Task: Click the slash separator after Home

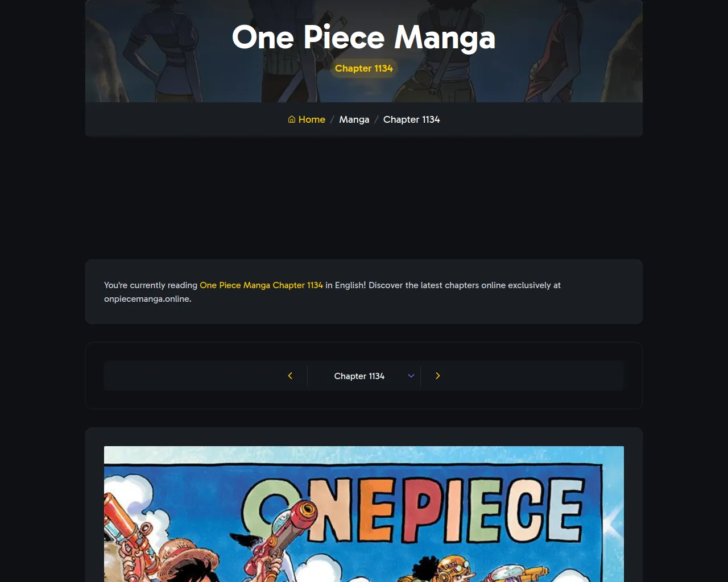Action: pos(332,119)
